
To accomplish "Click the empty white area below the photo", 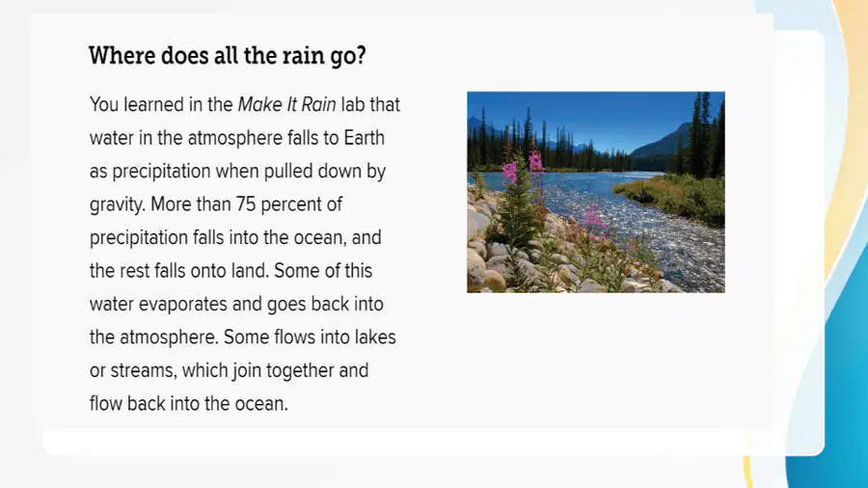I will pos(596,360).
